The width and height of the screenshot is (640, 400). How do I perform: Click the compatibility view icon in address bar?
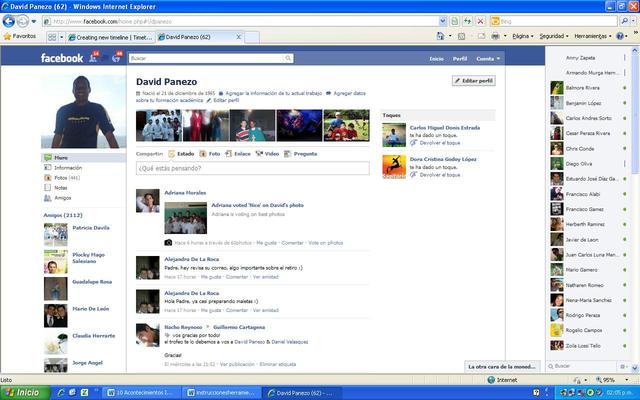[x=454, y=21]
